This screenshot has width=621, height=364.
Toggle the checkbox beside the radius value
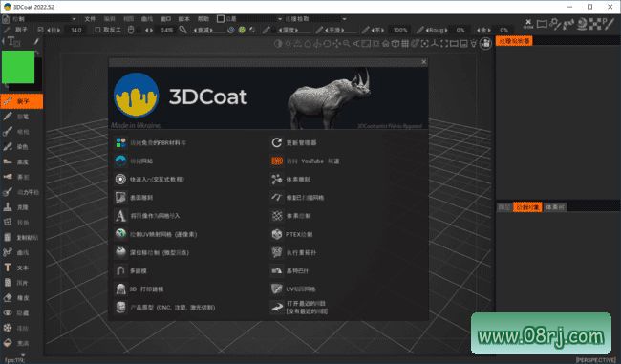[40, 30]
